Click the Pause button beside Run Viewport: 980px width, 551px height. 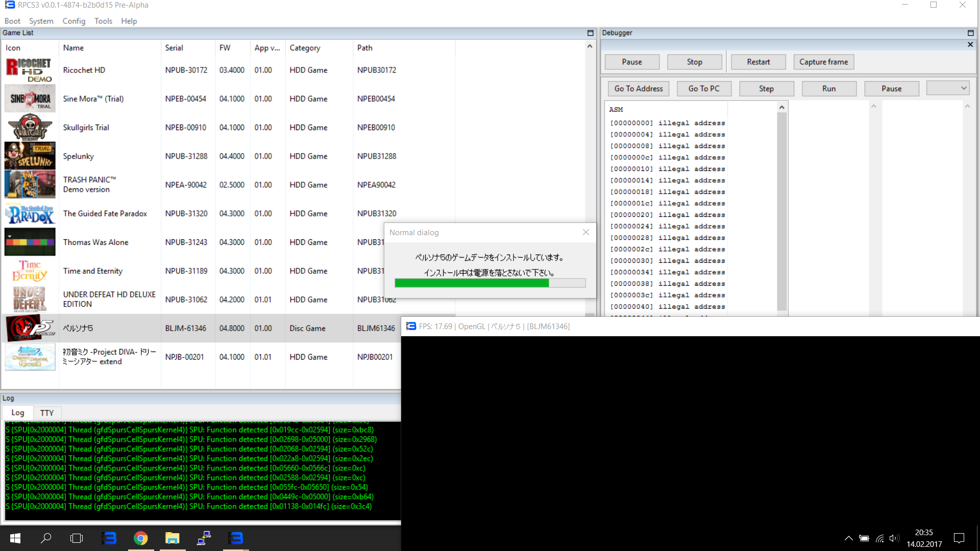coord(892,88)
